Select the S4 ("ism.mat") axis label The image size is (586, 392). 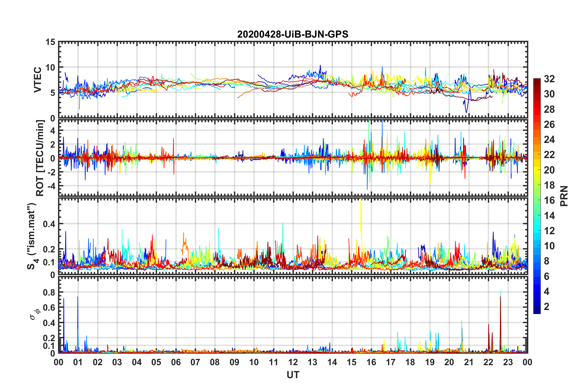[x=32, y=236]
